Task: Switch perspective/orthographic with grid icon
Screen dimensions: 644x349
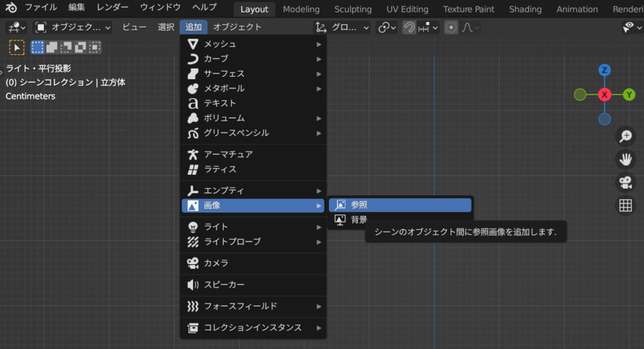Action: [x=625, y=206]
